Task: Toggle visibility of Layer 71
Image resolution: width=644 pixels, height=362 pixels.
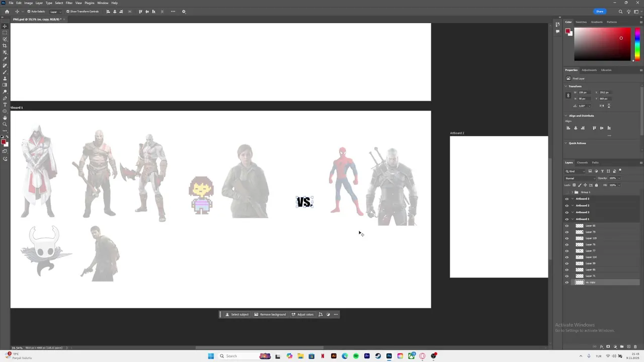Action: tap(567, 276)
